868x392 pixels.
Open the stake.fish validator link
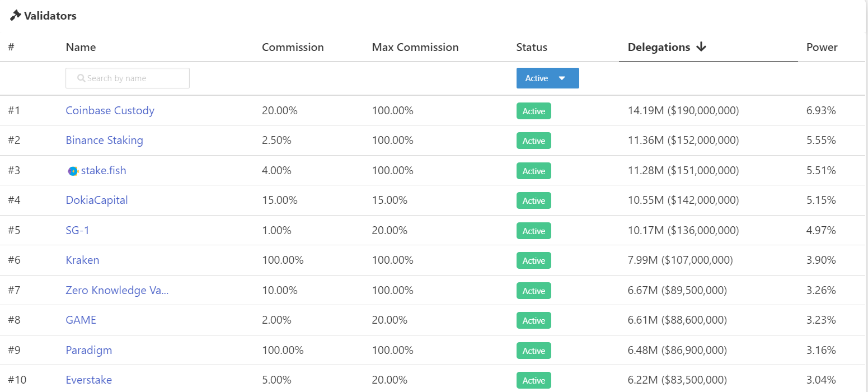(104, 170)
